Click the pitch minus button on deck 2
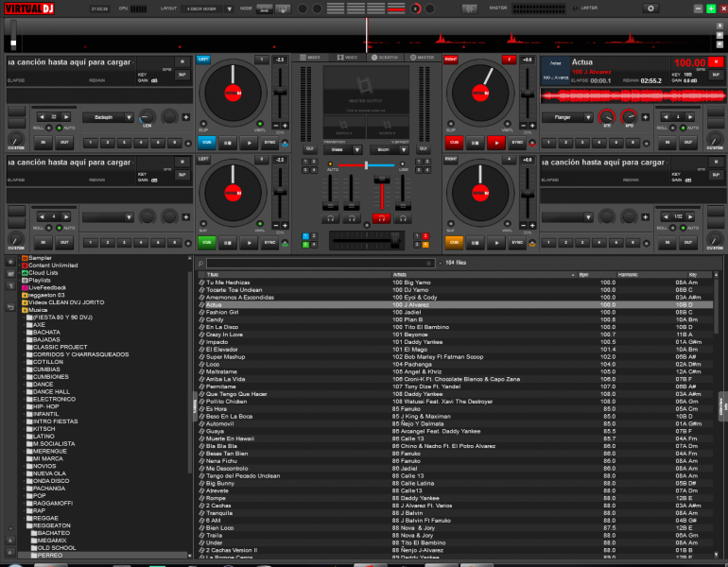The width and height of the screenshot is (728, 567). click(x=524, y=126)
